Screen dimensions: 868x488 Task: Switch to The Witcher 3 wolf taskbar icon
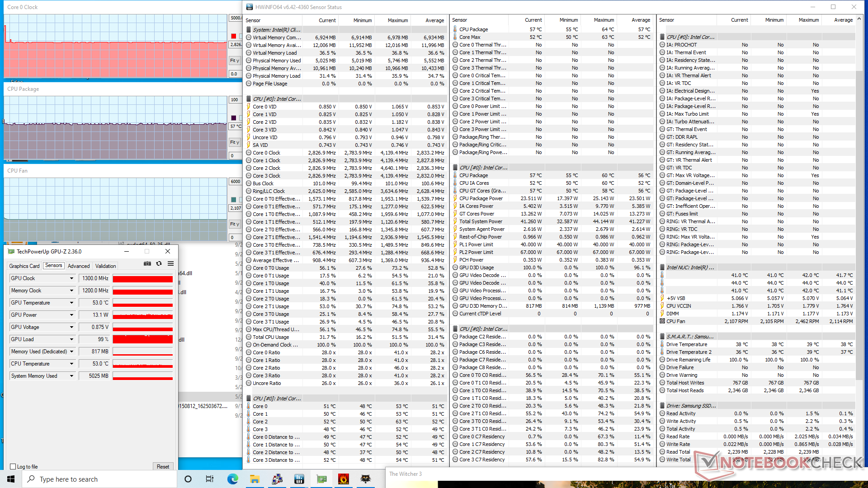point(366,479)
